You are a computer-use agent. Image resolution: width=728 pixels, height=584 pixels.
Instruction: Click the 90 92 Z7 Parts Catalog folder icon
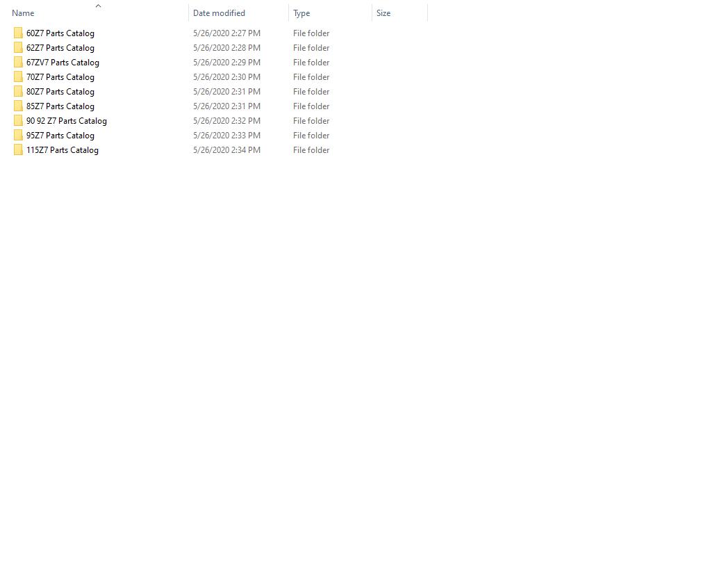click(x=18, y=121)
